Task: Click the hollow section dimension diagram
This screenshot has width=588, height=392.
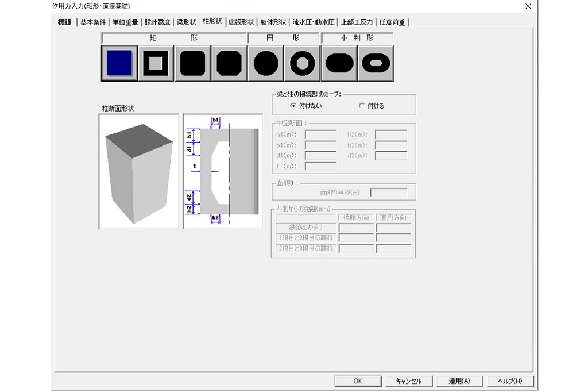Action: [223, 172]
